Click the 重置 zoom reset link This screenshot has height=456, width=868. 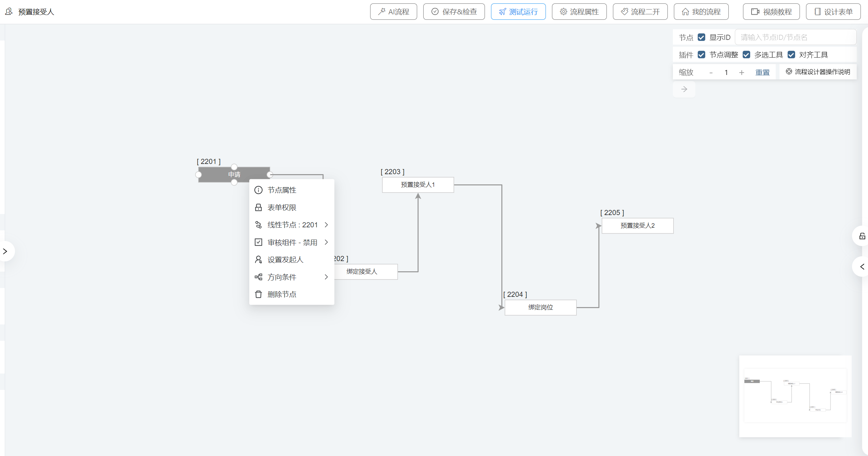(x=762, y=72)
